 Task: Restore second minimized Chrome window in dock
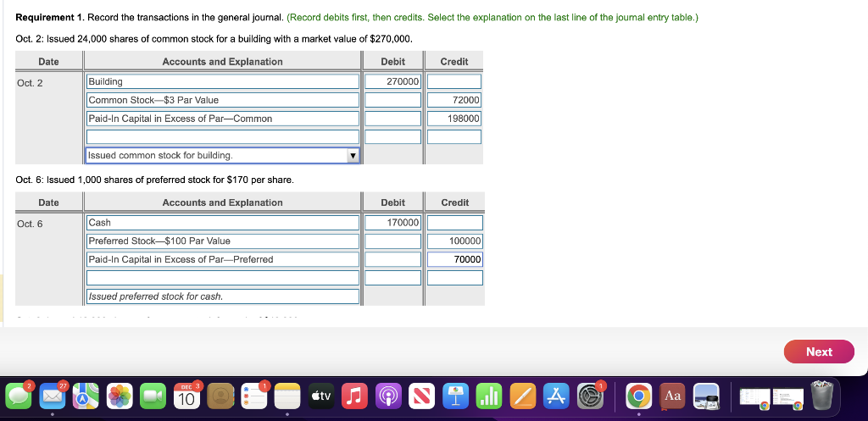pyautogui.click(x=787, y=398)
